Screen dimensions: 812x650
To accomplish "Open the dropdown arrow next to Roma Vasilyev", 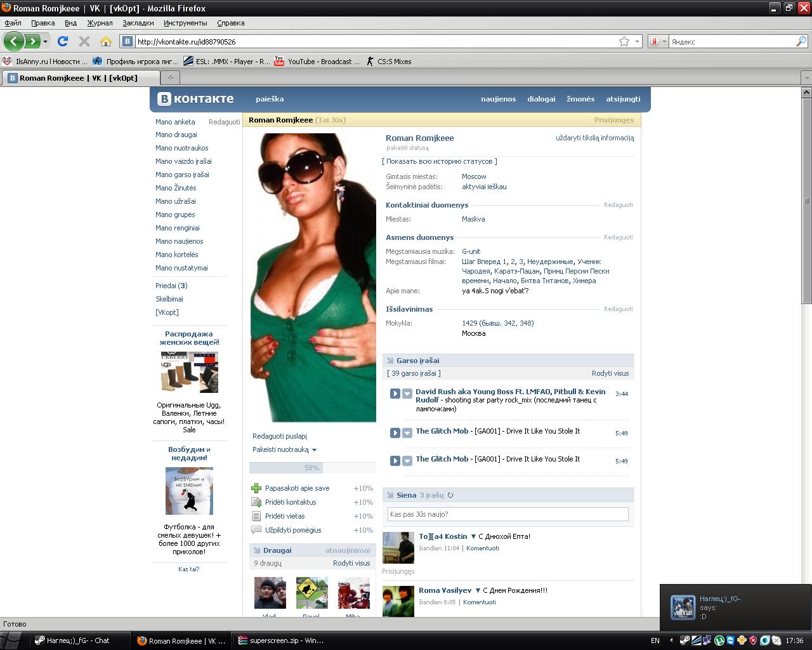I will (478, 590).
